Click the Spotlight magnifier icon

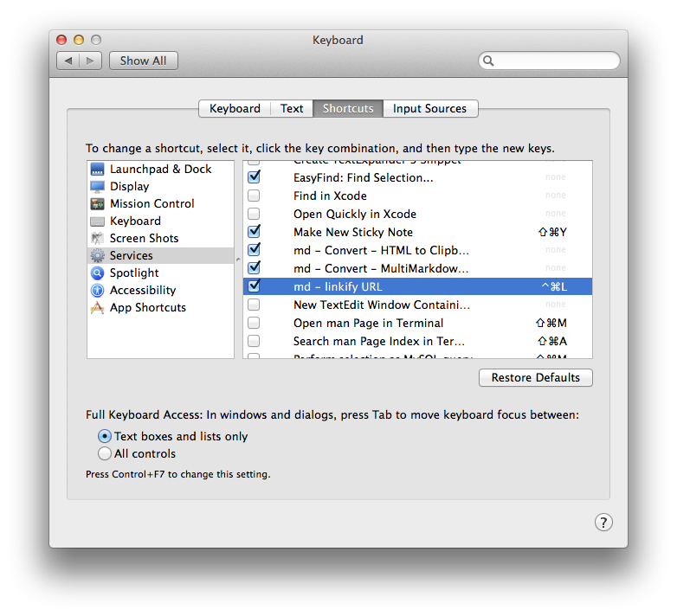[x=98, y=273]
